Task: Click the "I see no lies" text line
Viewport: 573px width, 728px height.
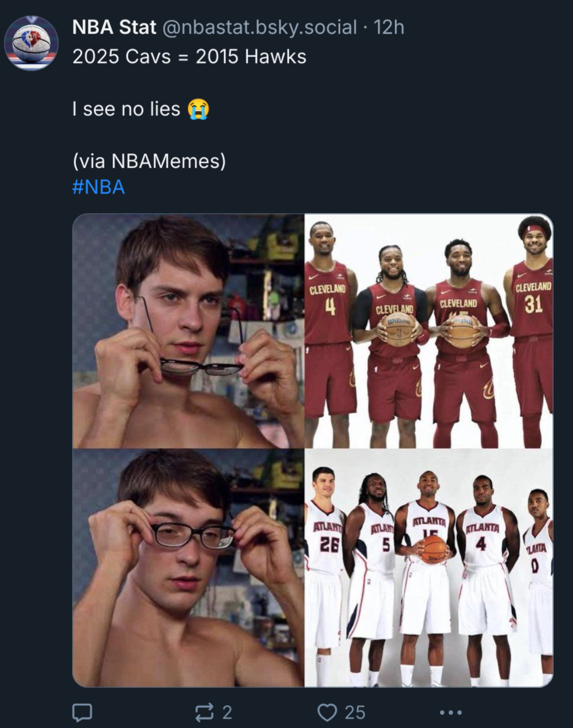Action: tap(126, 109)
